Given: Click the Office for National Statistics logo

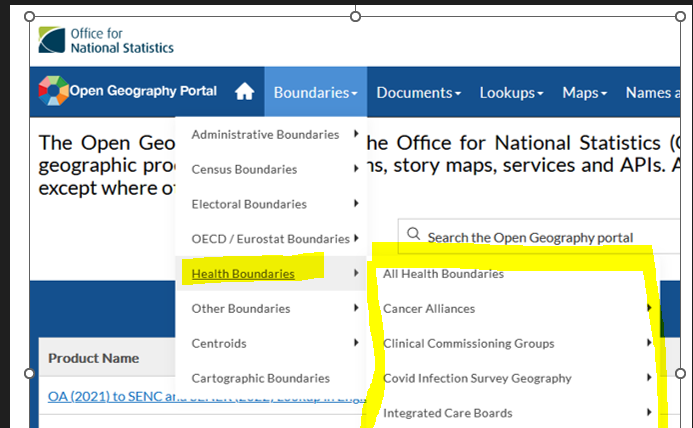Looking at the screenshot, I should pyautogui.click(x=106, y=40).
